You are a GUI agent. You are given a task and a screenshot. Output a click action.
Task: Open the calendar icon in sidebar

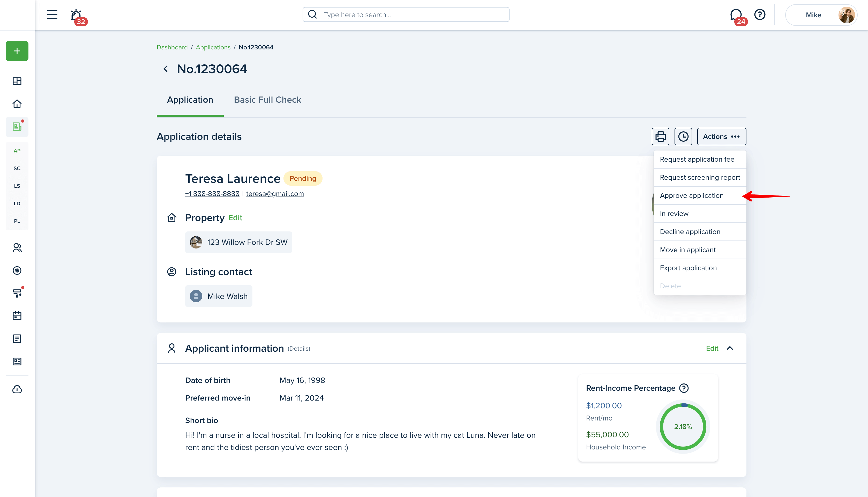click(x=17, y=316)
